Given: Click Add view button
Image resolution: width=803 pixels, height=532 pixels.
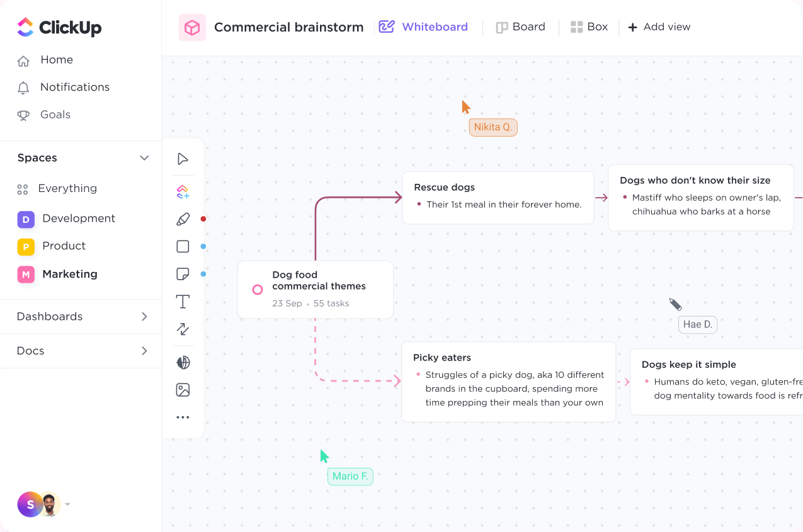Looking at the screenshot, I should point(659,27).
